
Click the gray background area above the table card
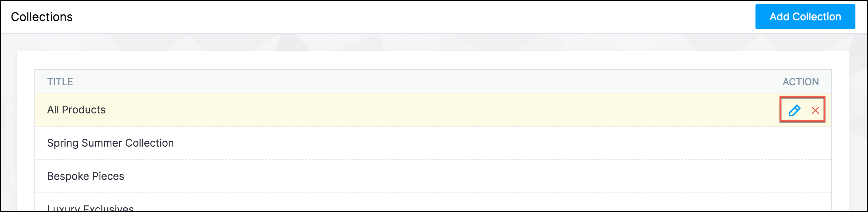click(433, 42)
